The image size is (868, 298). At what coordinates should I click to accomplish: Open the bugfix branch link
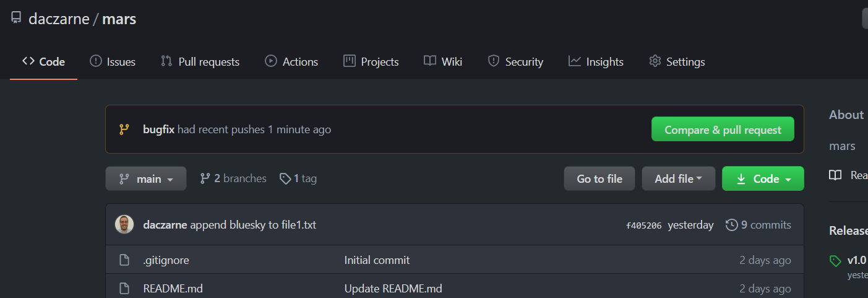tap(158, 129)
